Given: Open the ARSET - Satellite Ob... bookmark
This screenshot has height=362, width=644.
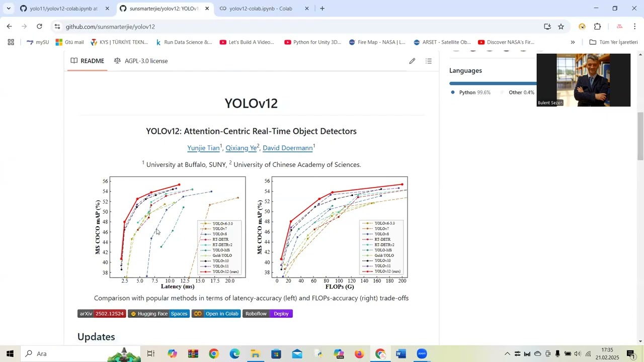Looking at the screenshot, I should pos(442,42).
